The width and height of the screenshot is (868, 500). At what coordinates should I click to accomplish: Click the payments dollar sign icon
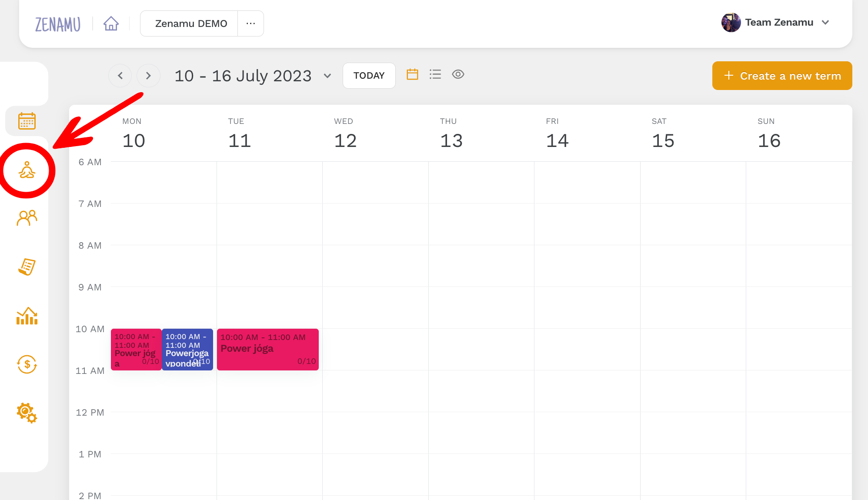point(27,364)
